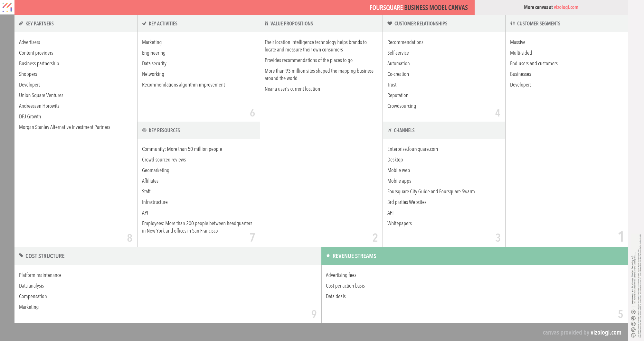Image resolution: width=644 pixels, height=341 pixels.
Task: Click 'Networking' entry
Action: (153, 74)
